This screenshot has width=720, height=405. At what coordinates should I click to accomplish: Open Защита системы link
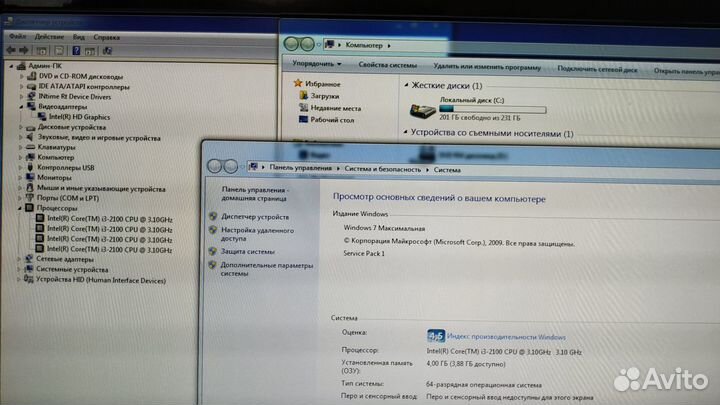click(x=248, y=251)
